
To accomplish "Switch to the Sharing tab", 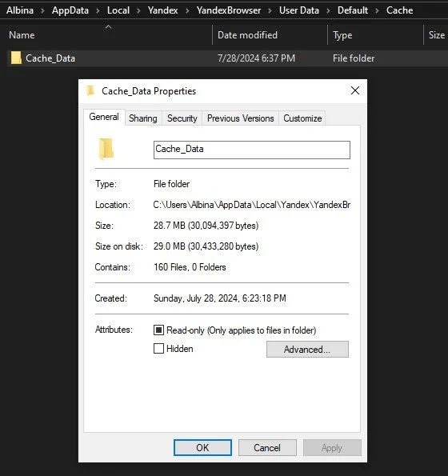I will pos(143,118).
